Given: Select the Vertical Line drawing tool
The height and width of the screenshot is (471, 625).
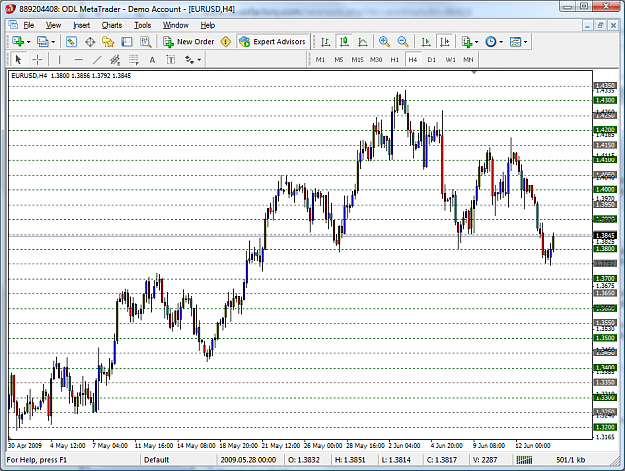Looking at the screenshot, I should 59,60.
